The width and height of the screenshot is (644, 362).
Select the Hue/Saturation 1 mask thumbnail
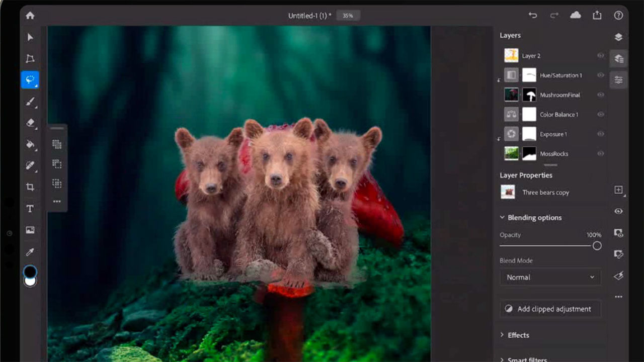click(529, 75)
